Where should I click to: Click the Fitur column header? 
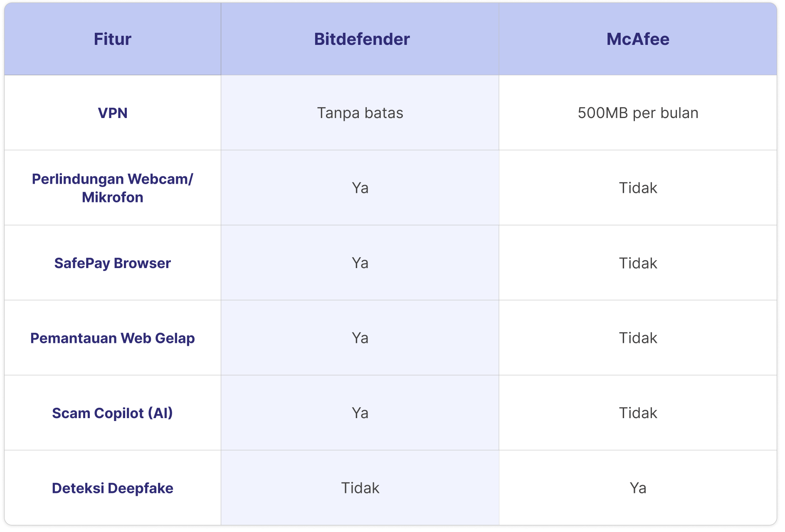click(112, 39)
